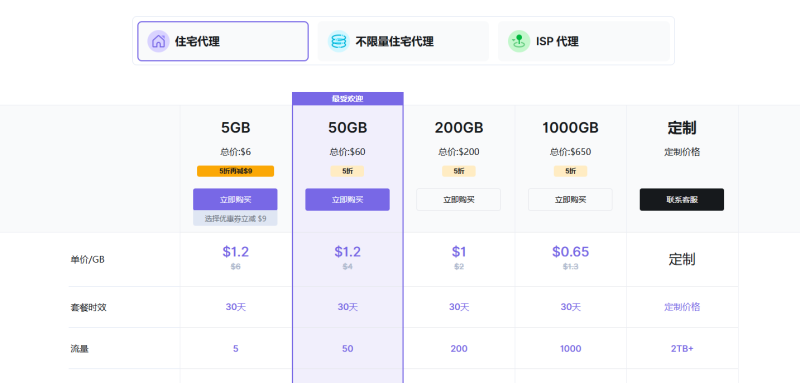Click the 5GB plan heading

[236, 128]
